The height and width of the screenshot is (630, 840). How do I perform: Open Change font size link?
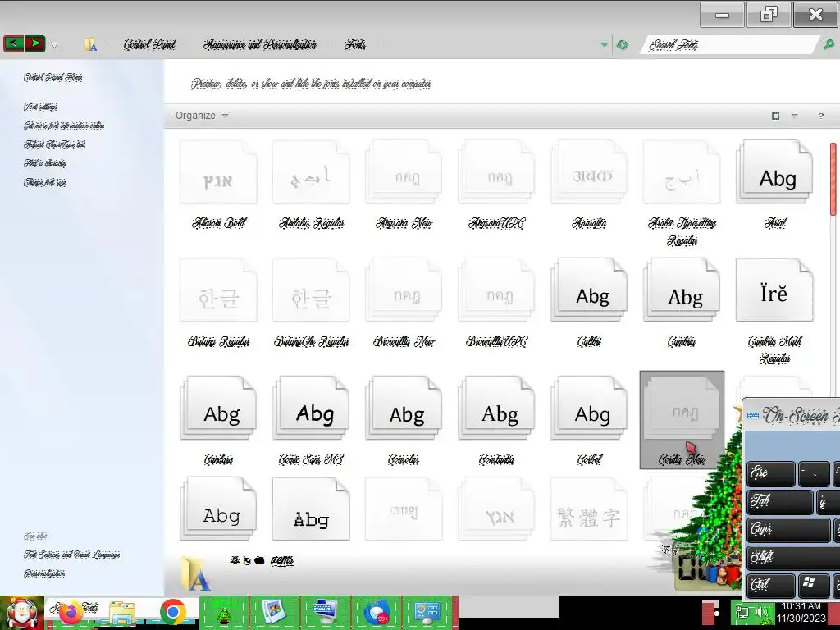(44, 182)
